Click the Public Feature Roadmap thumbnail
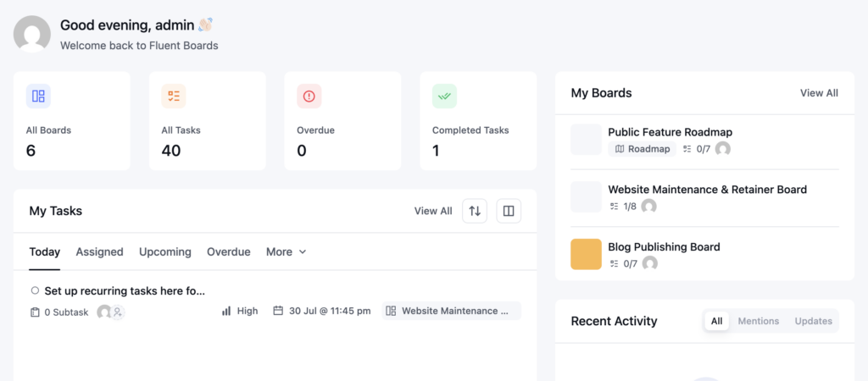Image resolution: width=868 pixels, height=381 pixels. pos(587,140)
